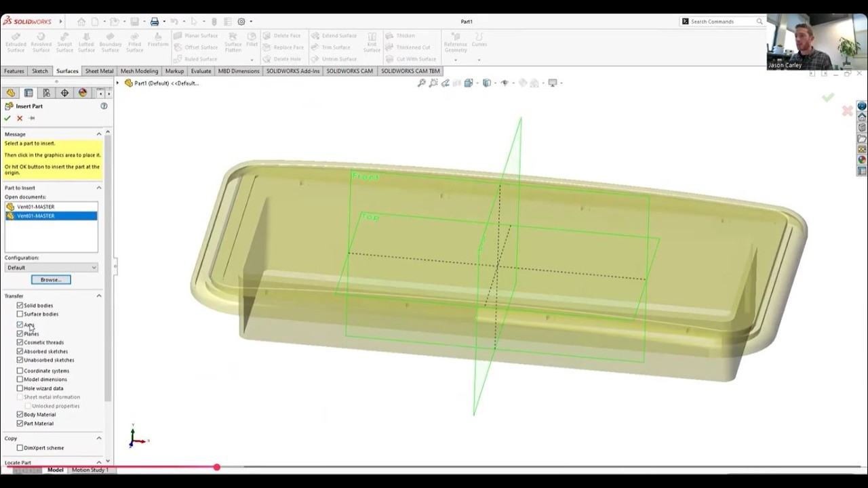Collapse the Part to Insert section
The height and width of the screenshot is (488, 868).
[99, 188]
